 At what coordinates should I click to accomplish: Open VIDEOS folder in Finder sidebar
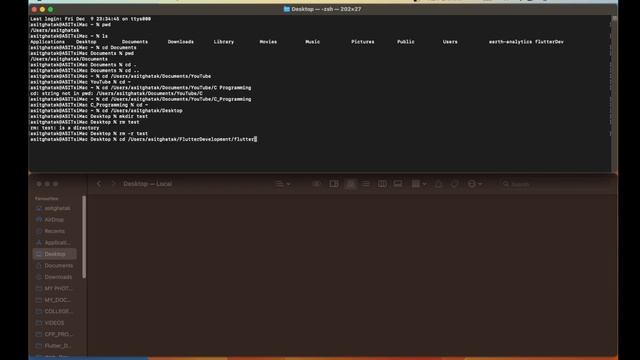54,322
